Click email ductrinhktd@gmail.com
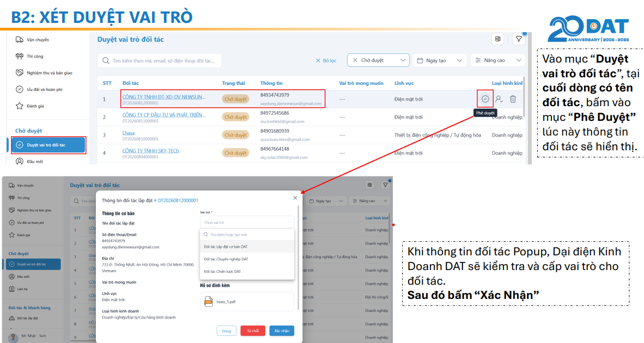 282,121
